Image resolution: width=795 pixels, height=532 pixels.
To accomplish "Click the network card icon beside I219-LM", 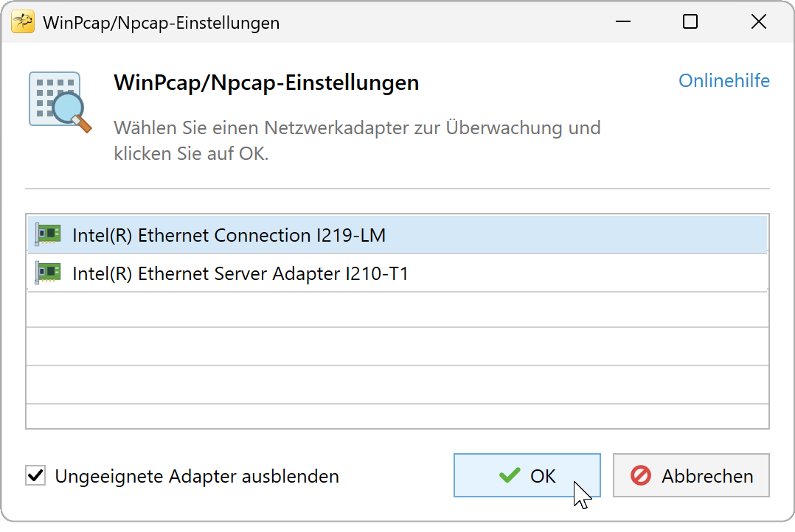I will tap(48, 234).
